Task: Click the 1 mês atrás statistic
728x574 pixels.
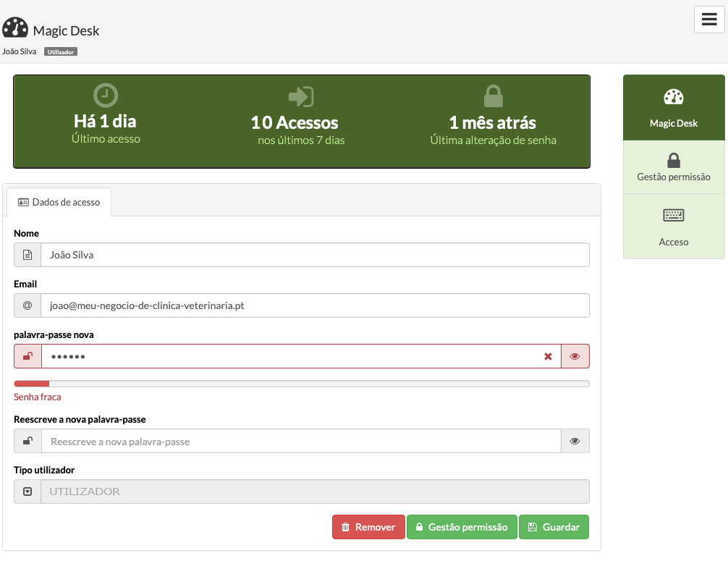Action: [493, 122]
